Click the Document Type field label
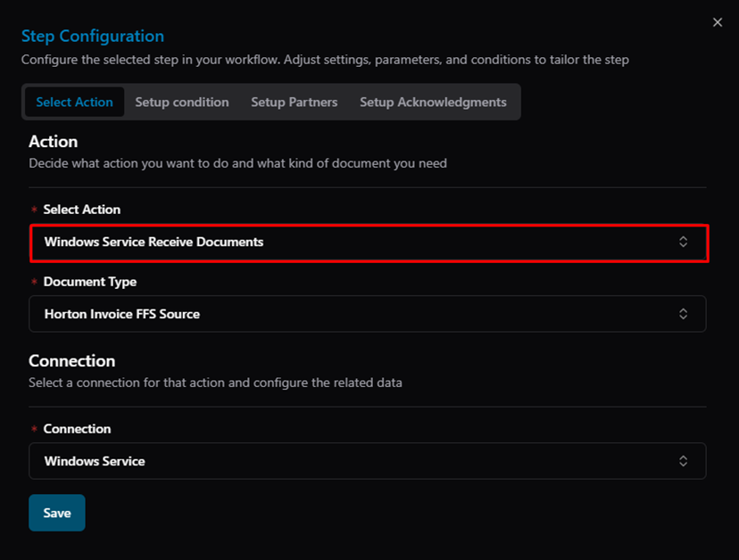Image resolution: width=739 pixels, height=560 pixels. pos(90,282)
